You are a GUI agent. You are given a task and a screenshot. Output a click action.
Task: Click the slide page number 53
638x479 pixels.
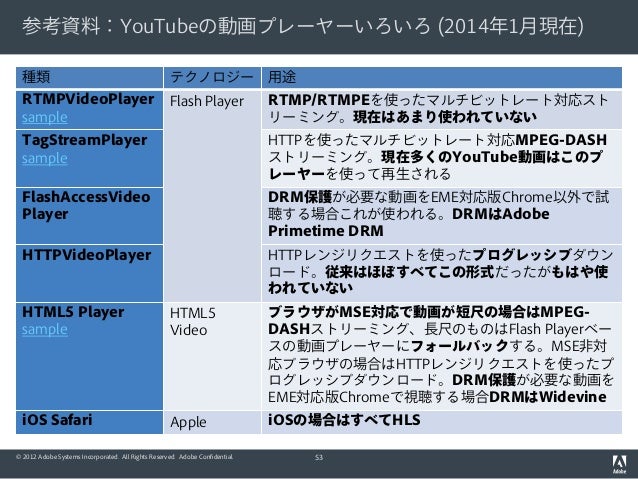[319, 457]
